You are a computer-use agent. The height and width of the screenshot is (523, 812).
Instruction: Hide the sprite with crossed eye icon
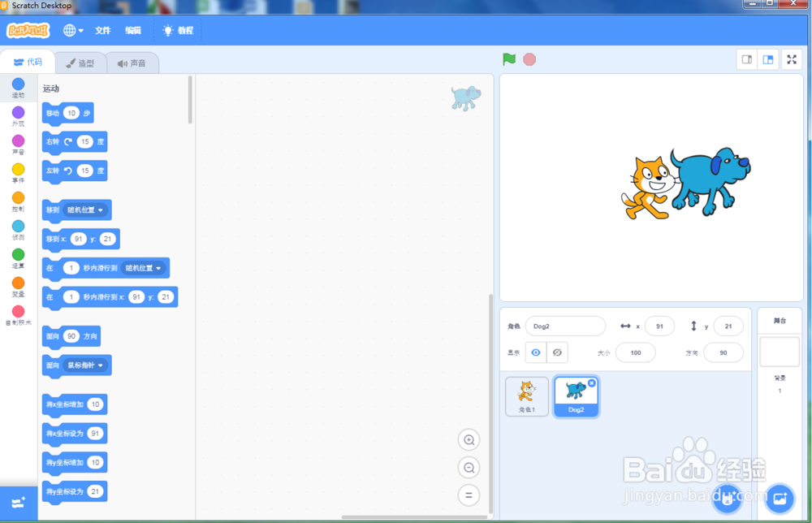pos(557,352)
